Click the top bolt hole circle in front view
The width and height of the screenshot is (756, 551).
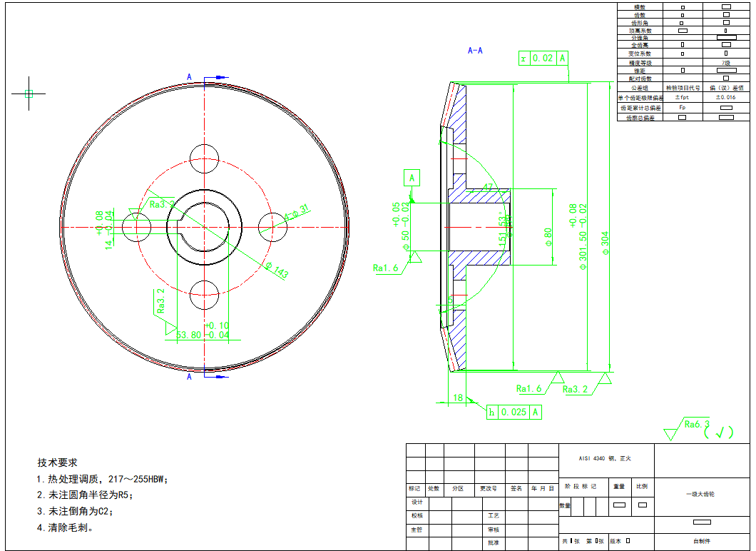[x=205, y=158]
